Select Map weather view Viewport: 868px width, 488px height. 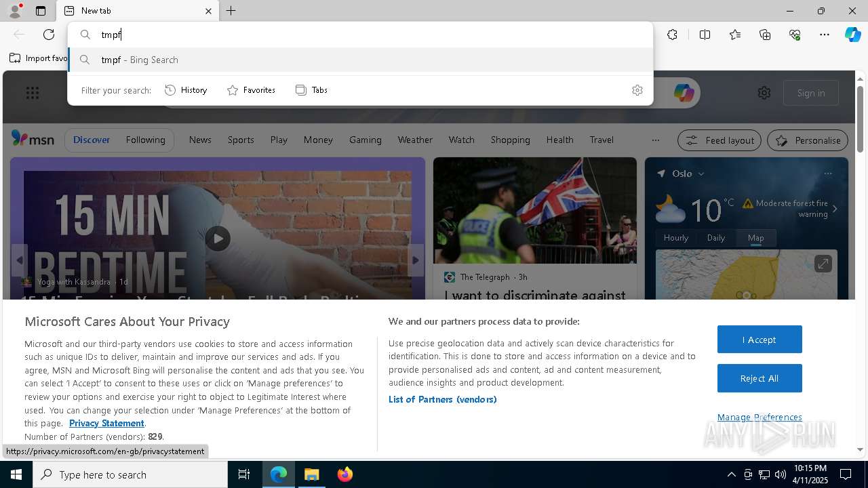[x=755, y=238]
